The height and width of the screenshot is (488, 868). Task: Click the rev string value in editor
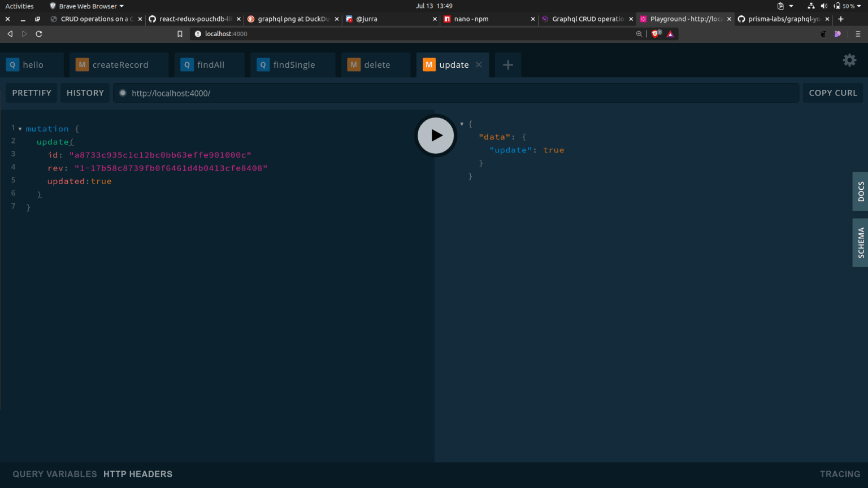coord(171,168)
